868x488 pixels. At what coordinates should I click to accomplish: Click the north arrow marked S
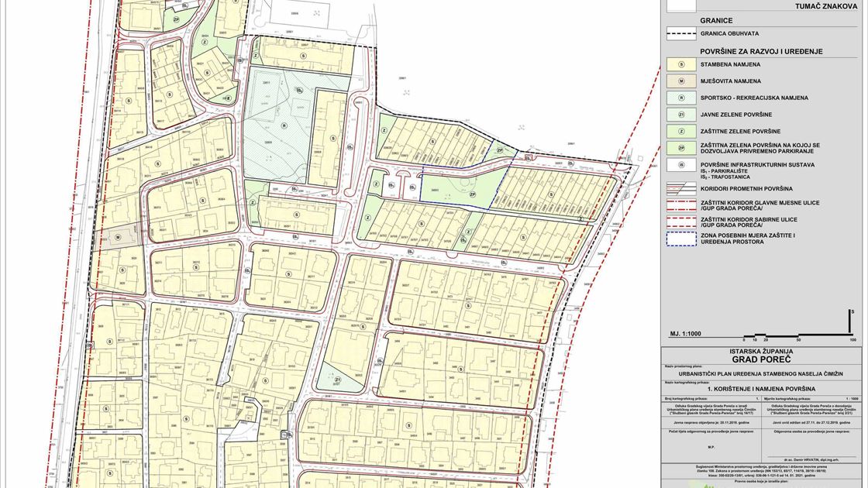point(852,318)
